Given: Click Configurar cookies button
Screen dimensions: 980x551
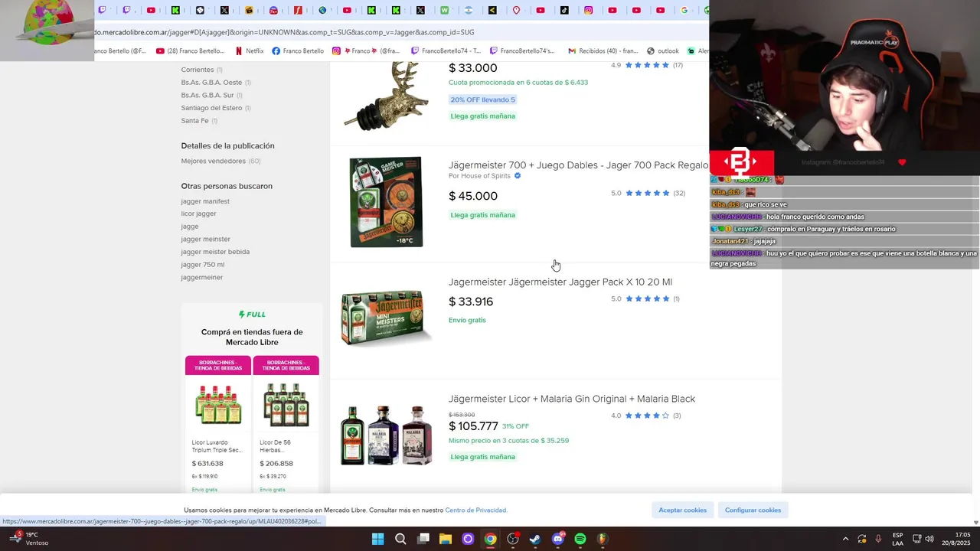Looking at the screenshot, I should (x=753, y=510).
